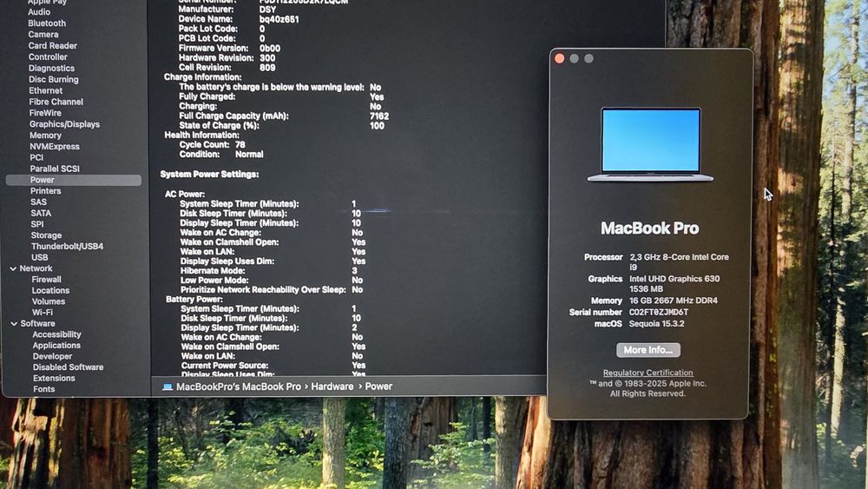Minimize the About This Mac window
This screenshot has height=489, width=868.
click(x=574, y=59)
